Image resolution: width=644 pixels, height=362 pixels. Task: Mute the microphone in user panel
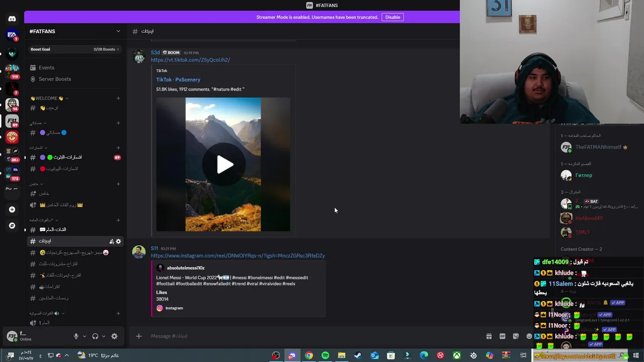[x=76, y=336]
